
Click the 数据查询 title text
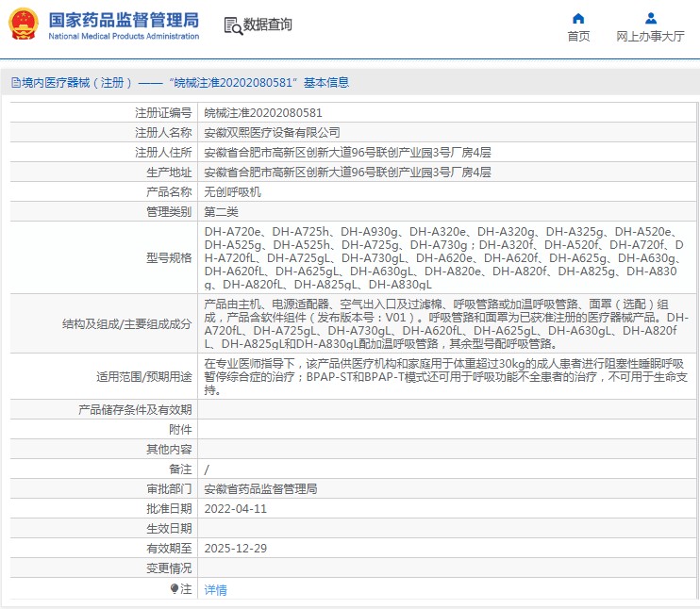(x=267, y=25)
